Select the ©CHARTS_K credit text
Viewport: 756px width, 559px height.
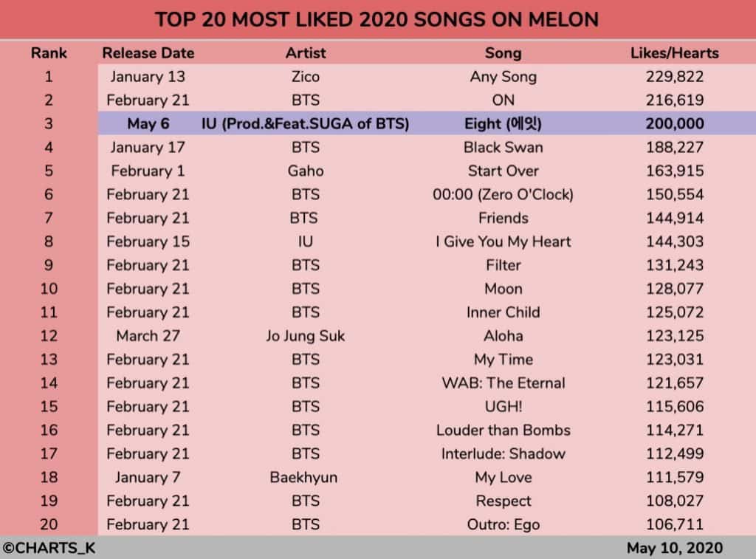(x=49, y=549)
